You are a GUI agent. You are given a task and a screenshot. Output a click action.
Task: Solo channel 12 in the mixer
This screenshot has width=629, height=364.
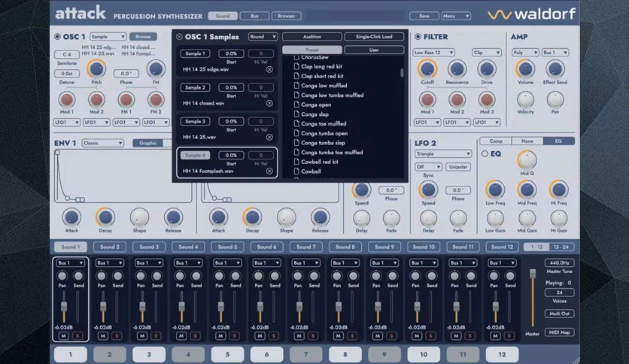point(509,336)
